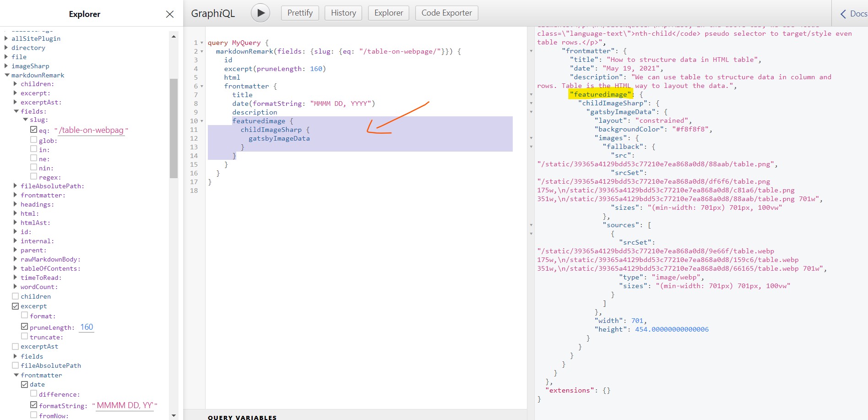868x420 pixels.
Task: Collapse the markdownRemark node
Action: tap(7, 75)
